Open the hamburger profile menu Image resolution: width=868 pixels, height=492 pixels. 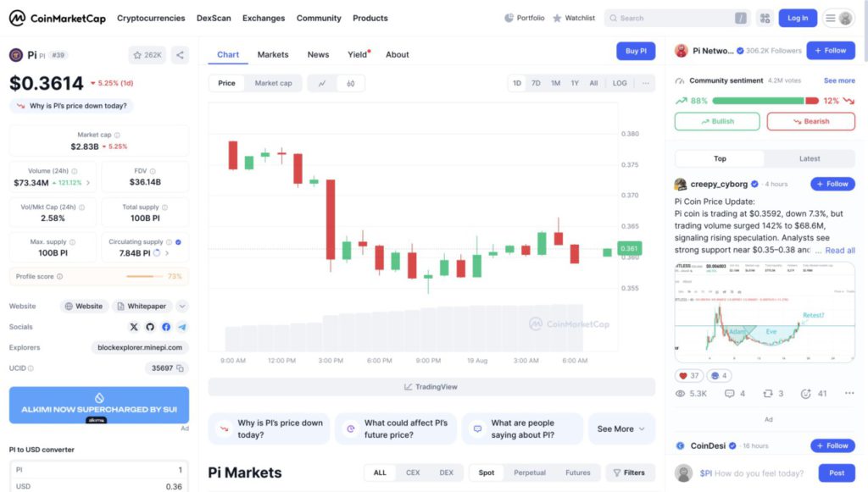click(x=838, y=18)
